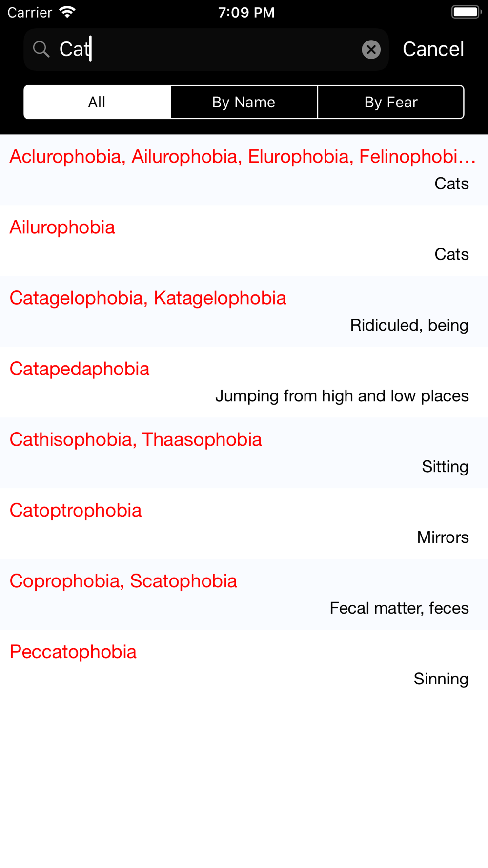Tap the Wi-Fi status icon

pyautogui.click(x=67, y=12)
